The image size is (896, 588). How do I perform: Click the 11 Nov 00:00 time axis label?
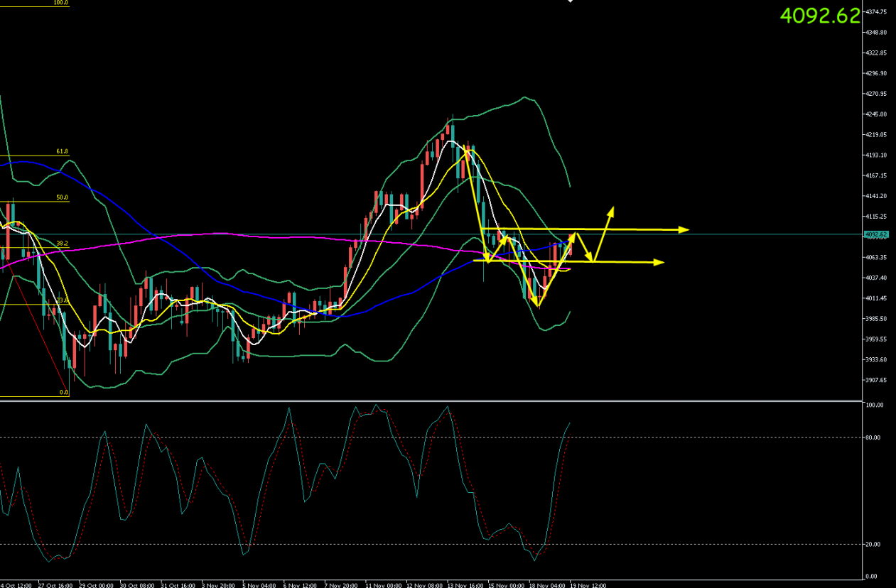tap(380, 584)
